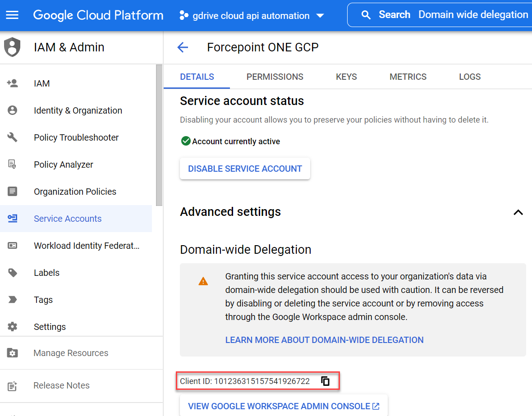The image size is (532, 416).
Task: Select Tags in the sidebar
Action: point(43,299)
